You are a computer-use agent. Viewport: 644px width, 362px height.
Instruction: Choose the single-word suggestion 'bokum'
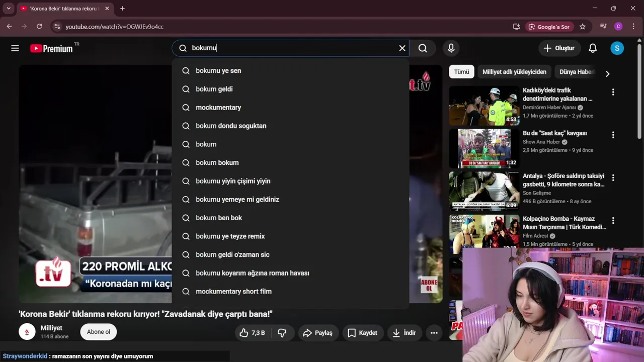point(290,144)
